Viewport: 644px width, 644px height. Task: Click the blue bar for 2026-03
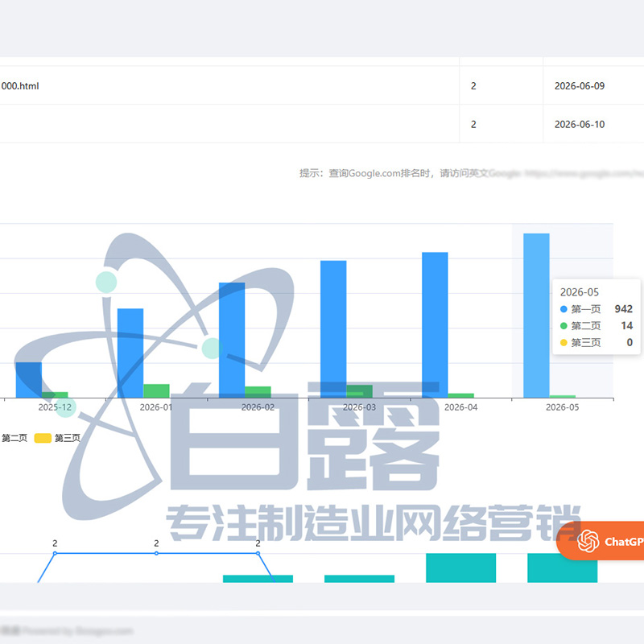[333, 329]
